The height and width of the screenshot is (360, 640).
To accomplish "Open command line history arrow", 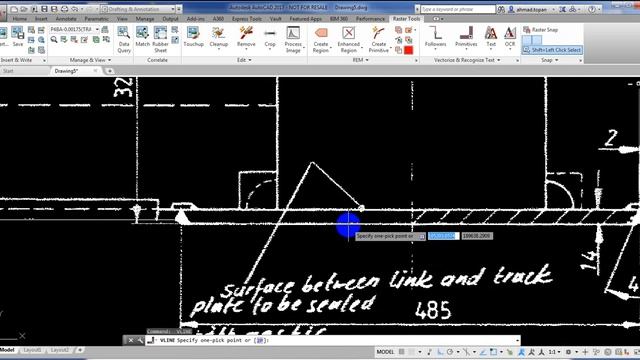I will pyautogui.click(x=517, y=340).
